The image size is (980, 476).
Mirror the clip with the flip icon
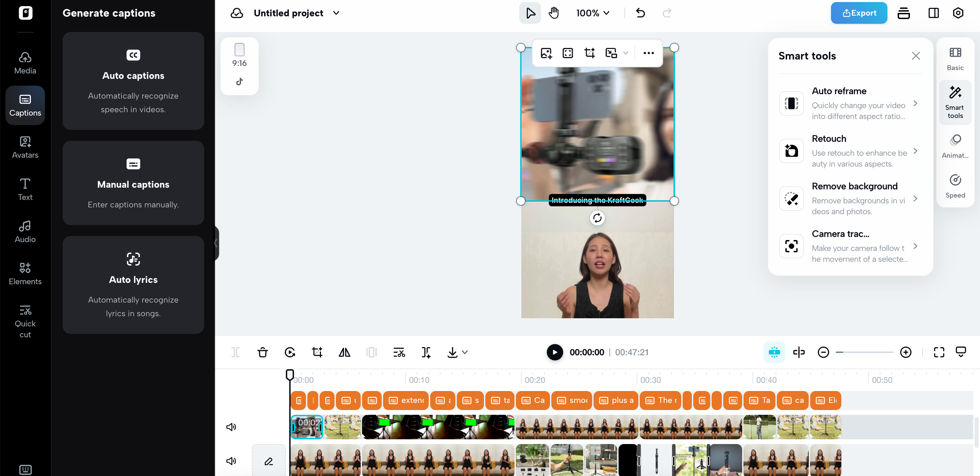pyautogui.click(x=344, y=352)
